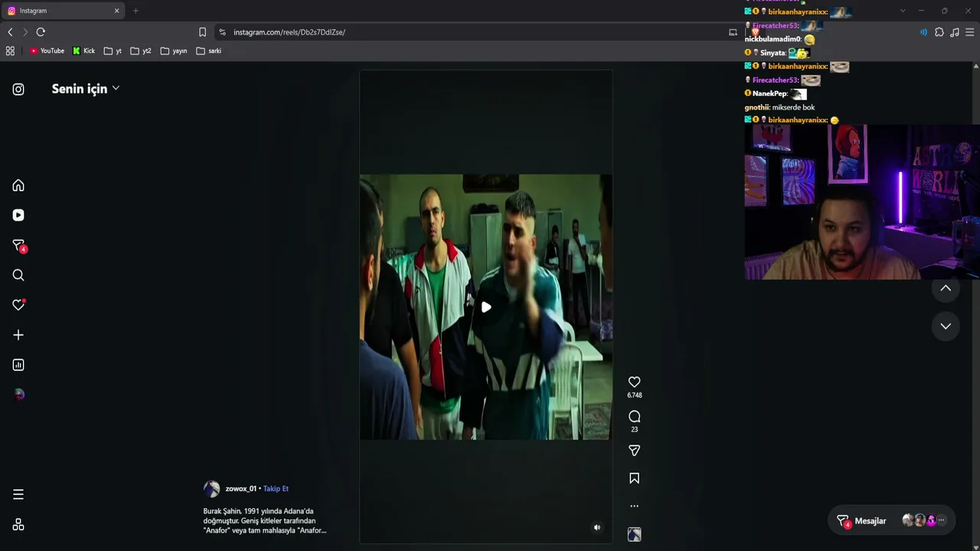The width and height of the screenshot is (980, 551).
Task: Share the reel with the paper plane icon
Action: point(634,451)
